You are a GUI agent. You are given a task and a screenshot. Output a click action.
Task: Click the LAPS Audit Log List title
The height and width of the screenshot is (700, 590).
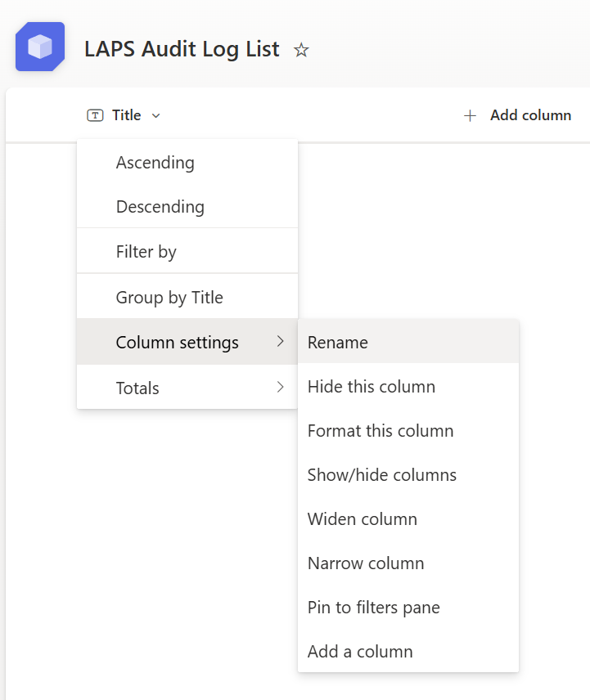pos(182,49)
